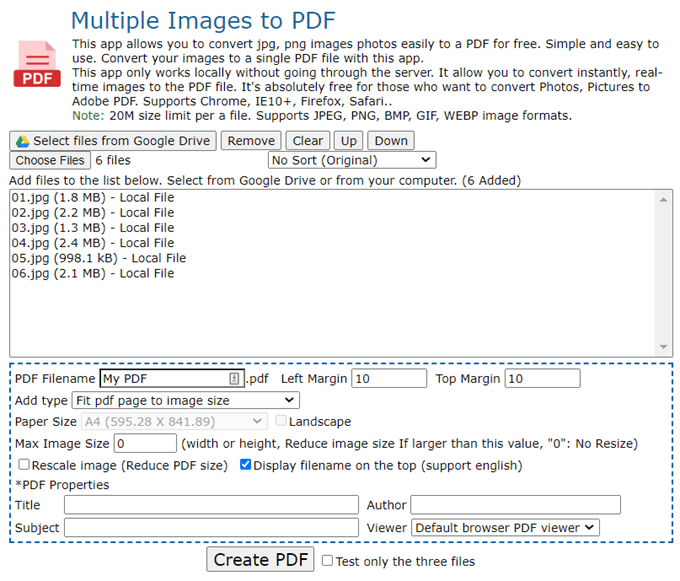Open the No Sort (Original) dropdown

pyautogui.click(x=352, y=160)
